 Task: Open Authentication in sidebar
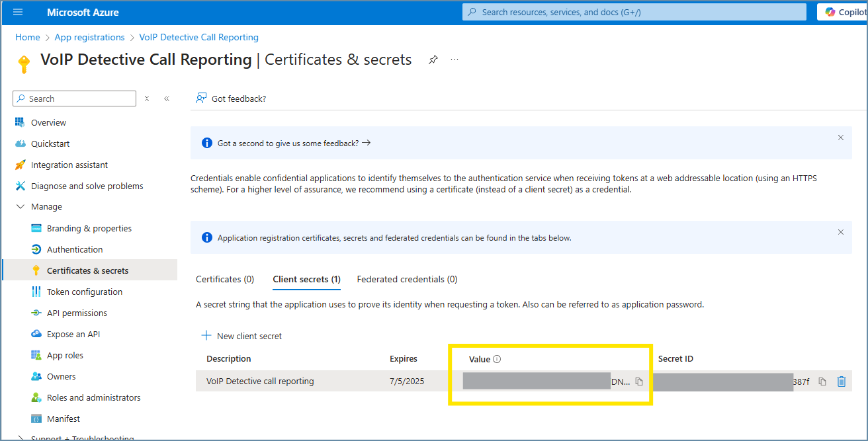coord(75,249)
